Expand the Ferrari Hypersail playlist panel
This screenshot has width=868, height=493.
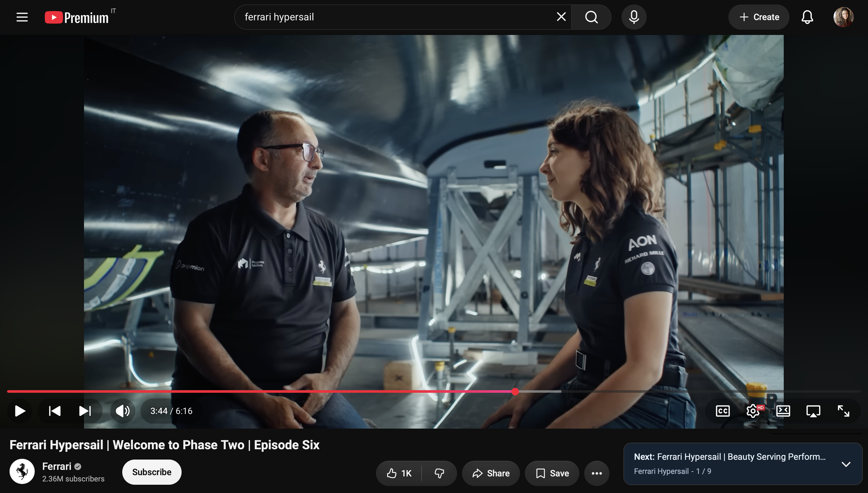coord(846,464)
